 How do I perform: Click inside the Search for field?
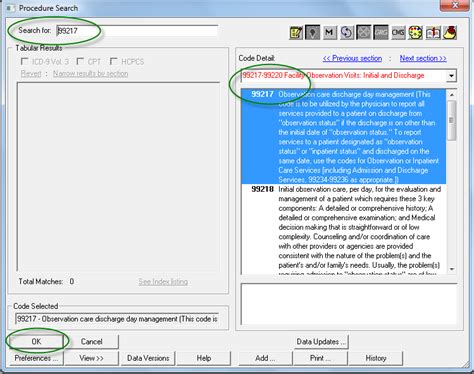(x=137, y=31)
